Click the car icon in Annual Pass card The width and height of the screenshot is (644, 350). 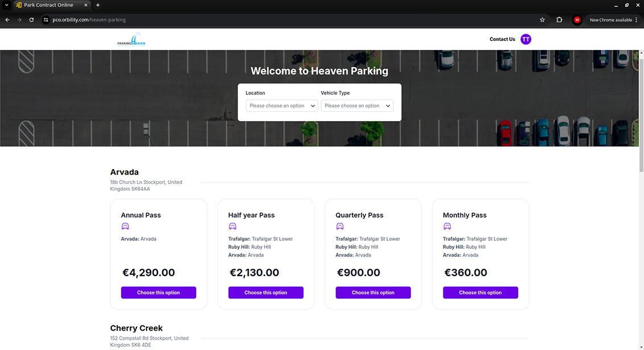(x=125, y=226)
